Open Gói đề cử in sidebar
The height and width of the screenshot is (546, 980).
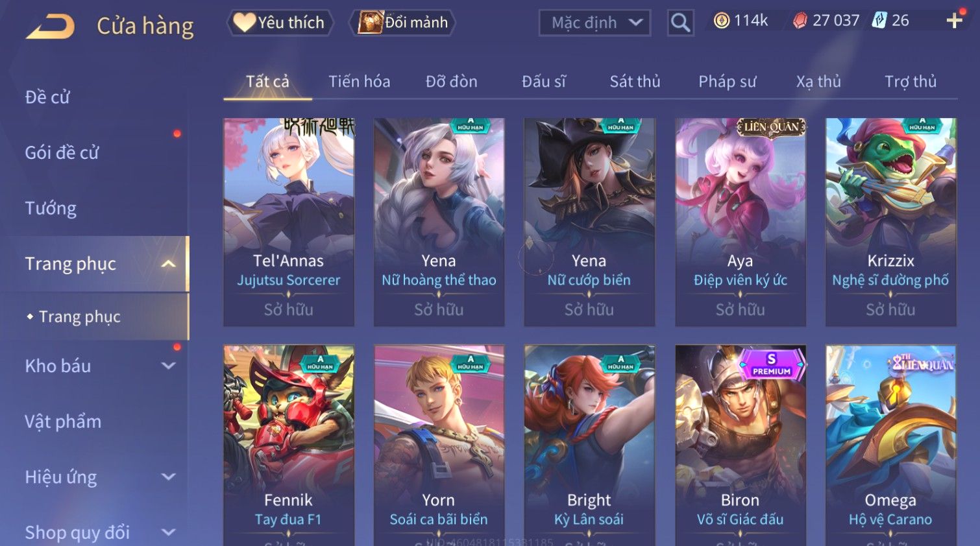click(62, 153)
